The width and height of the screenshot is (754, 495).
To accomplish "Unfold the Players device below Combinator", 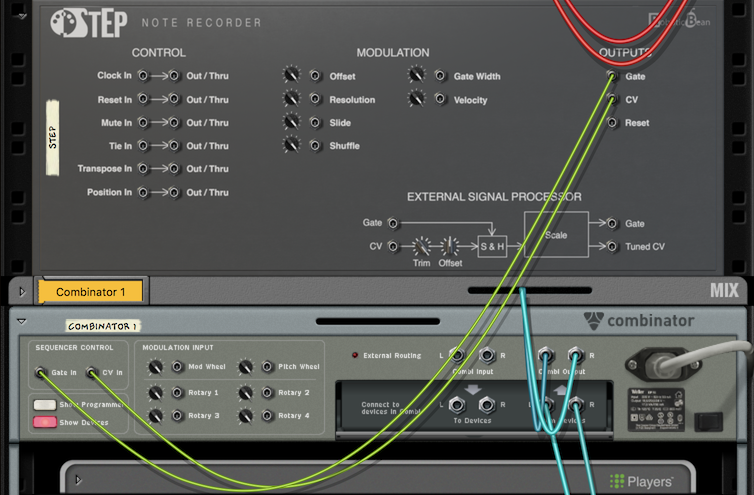I will tap(78, 480).
